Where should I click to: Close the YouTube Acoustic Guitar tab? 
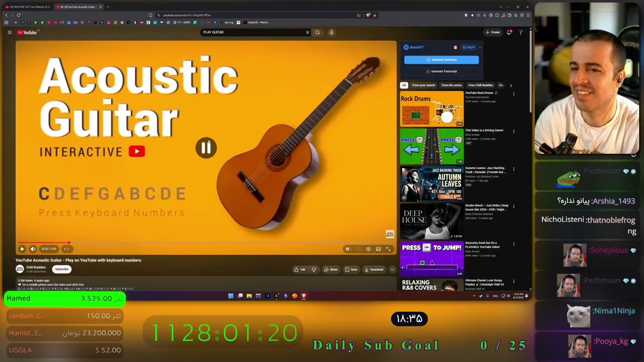pos(101,7)
